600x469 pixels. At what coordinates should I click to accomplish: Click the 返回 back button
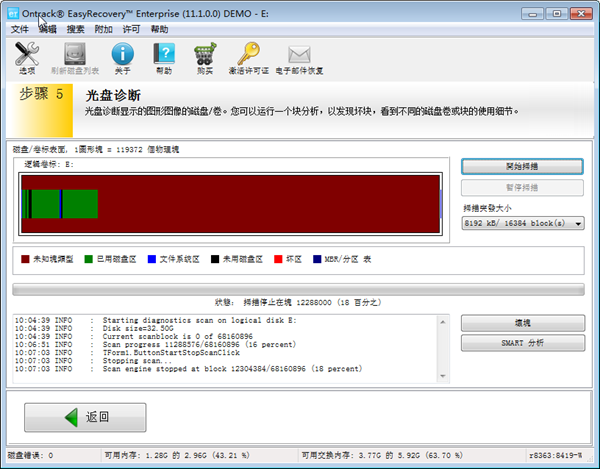85,417
